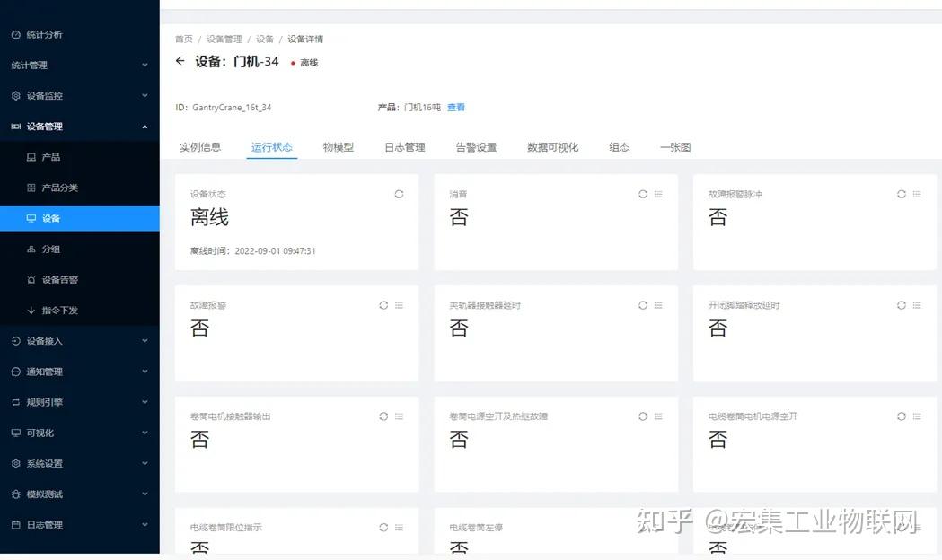
Task: Open the list icon on 电缆卷筒限位指示 card
Action: [x=399, y=527]
